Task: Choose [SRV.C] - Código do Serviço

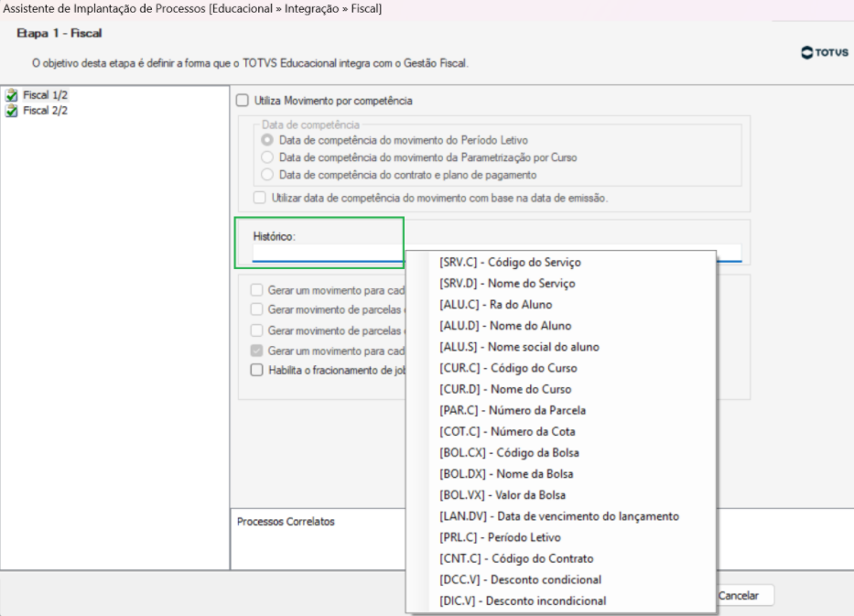Action: tap(561, 262)
